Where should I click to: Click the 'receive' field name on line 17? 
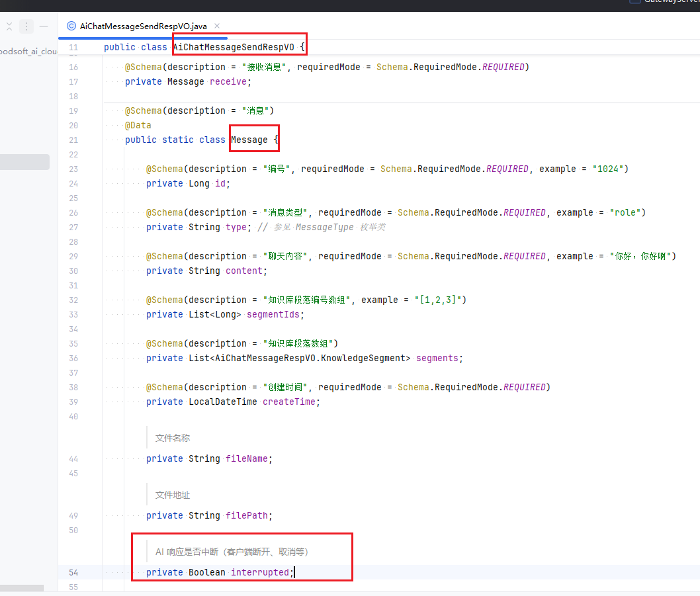[x=228, y=82]
